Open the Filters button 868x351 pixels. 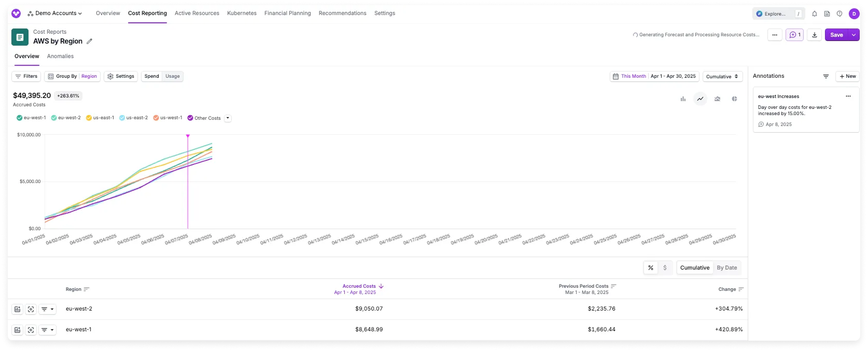26,76
